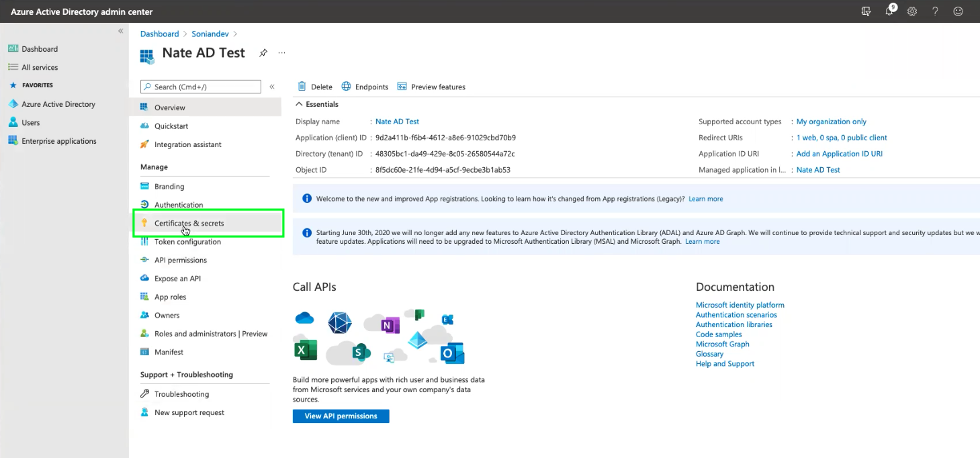Click Endpoints in the command bar
This screenshot has height=458, width=980.
(365, 87)
